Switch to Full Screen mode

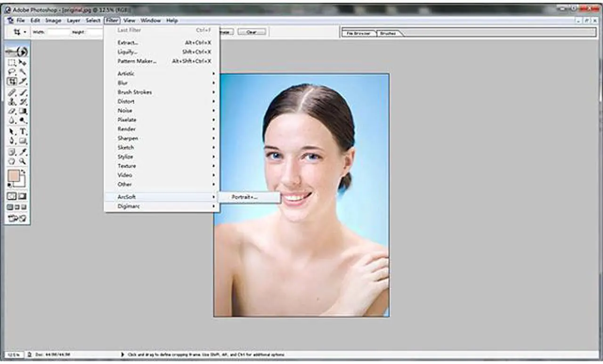coord(24,207)
